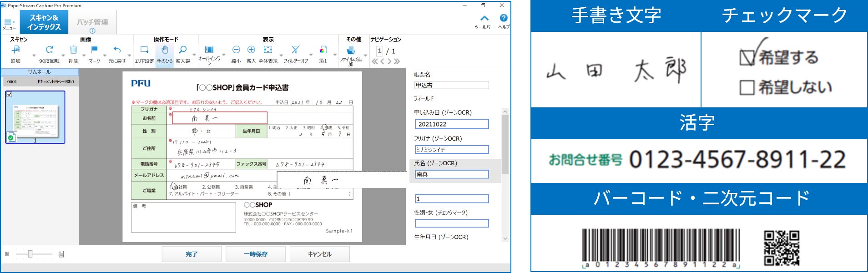Viewport: 868px width, 273px height.
Task: Click the 帳票名 field showing 申込書
Action: click(x=452, y=85)
